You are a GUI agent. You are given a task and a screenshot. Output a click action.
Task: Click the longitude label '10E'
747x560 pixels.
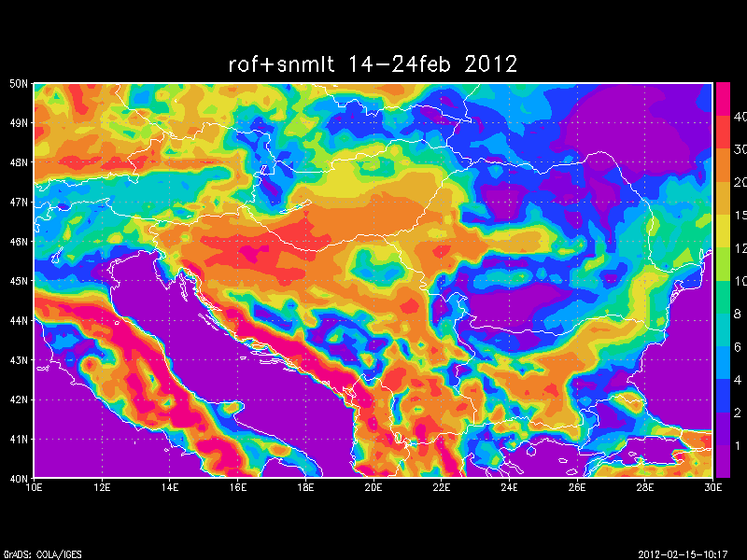(34, 487)
